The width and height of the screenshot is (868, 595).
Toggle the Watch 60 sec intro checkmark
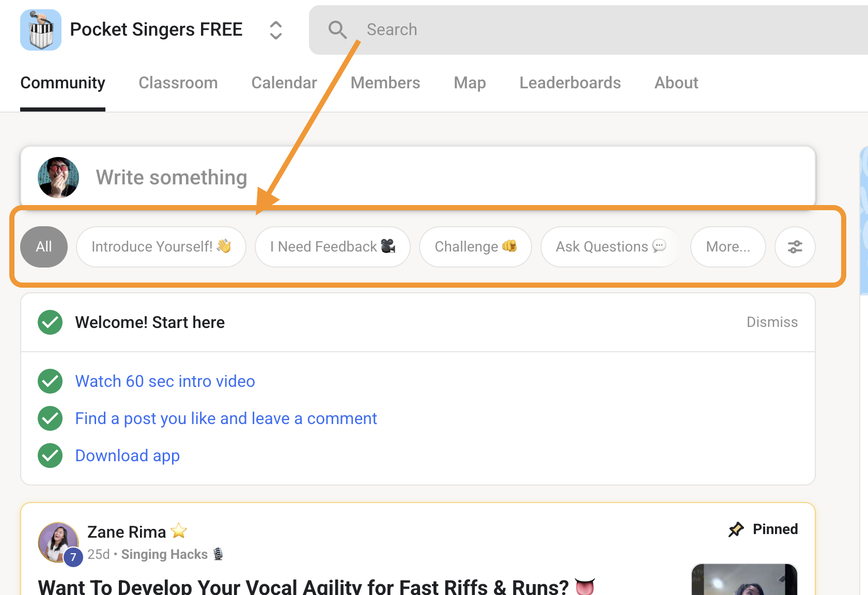click(x=50, y=381)
